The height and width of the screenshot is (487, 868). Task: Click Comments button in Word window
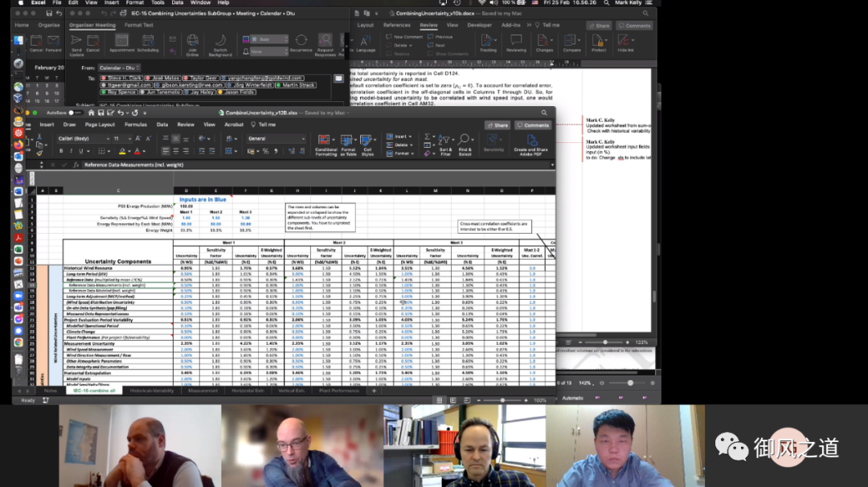click(634, 26)
